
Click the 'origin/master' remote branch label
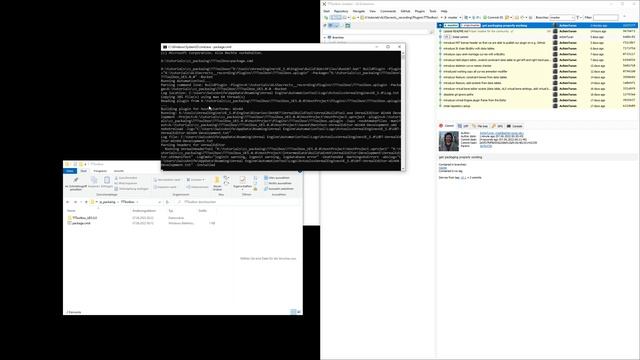(470, 25)
